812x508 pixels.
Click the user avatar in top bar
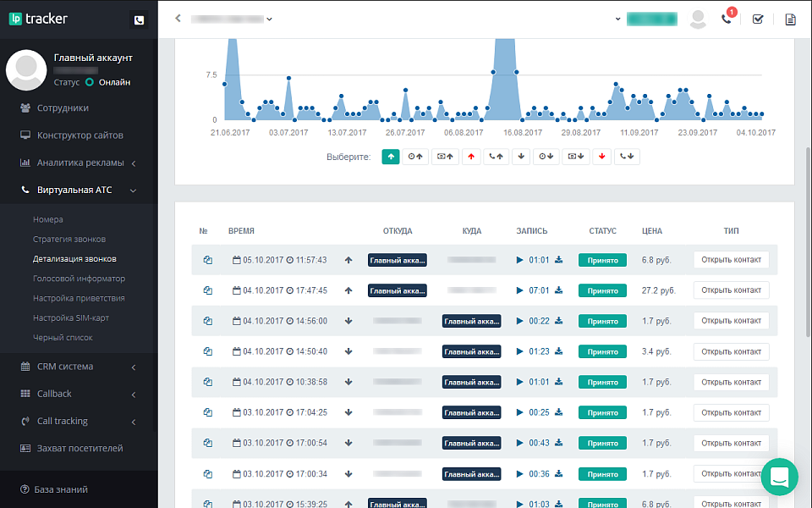(698, 19)
